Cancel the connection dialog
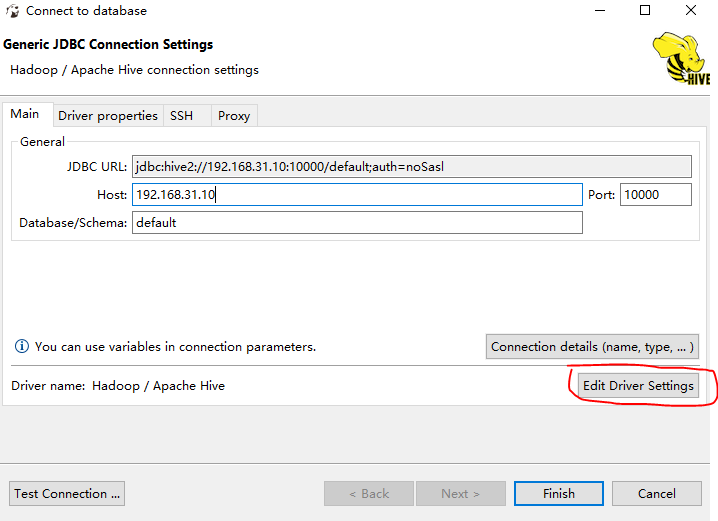 tap(656, 493)
